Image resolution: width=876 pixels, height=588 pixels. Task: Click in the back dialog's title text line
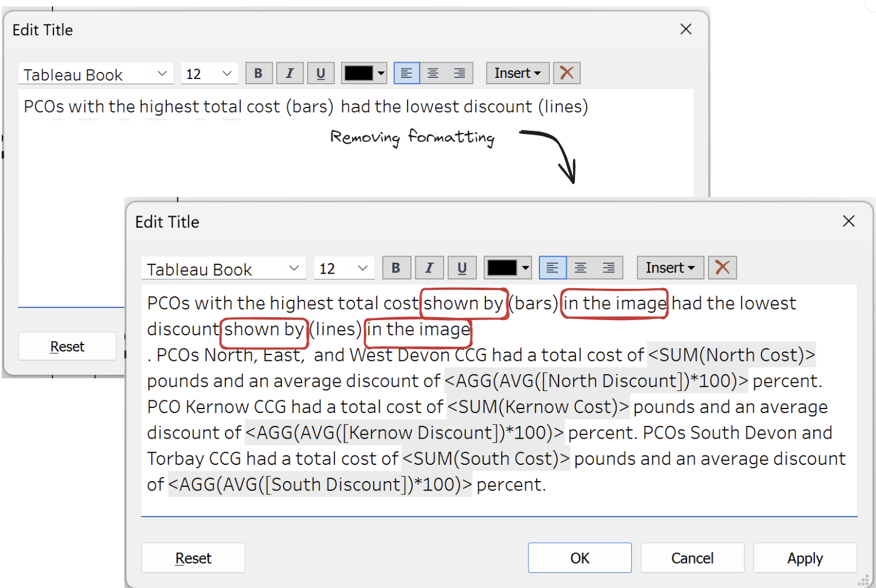[x=306, y=107]
